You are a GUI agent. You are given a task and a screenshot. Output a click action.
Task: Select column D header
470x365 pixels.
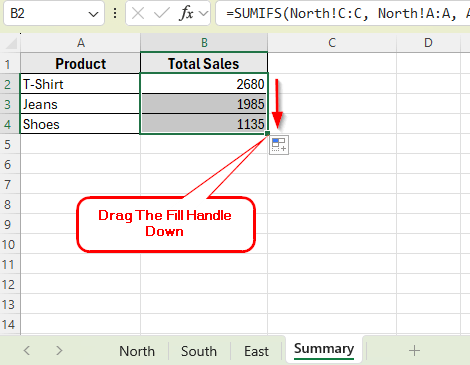coord(428,43)
